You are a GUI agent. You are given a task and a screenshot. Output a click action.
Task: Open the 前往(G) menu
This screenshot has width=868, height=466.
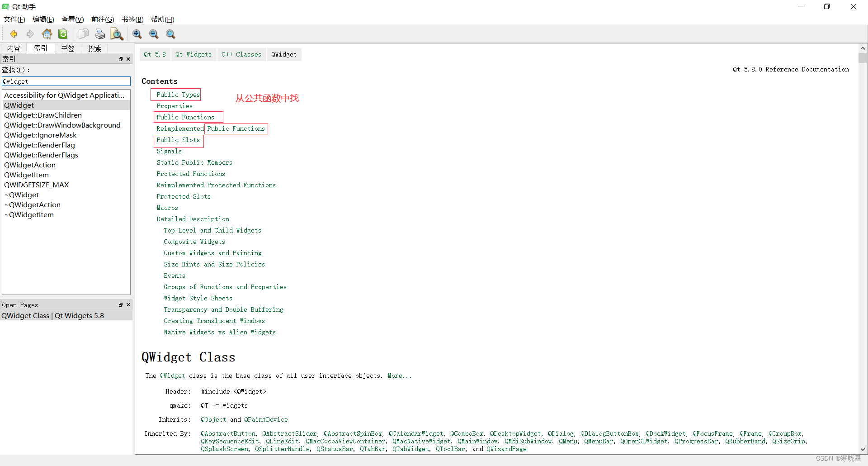[103, 19]
